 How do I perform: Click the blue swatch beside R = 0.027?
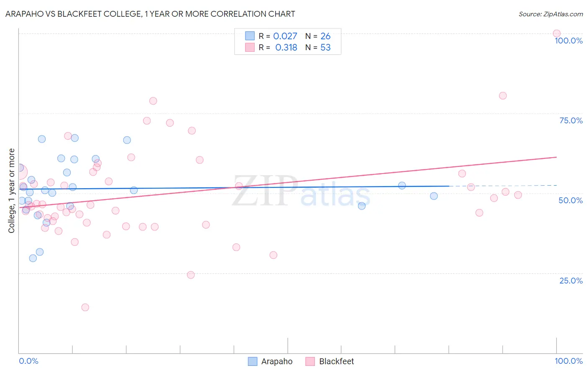[250, 36]
